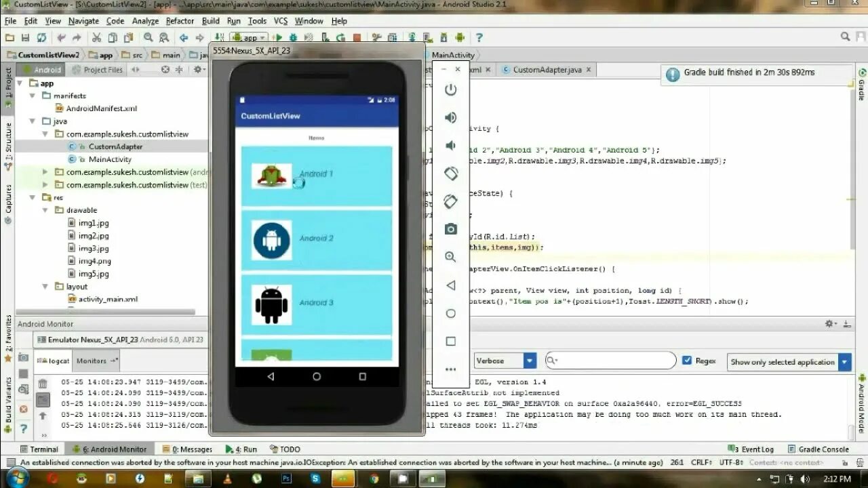The height and width of the screenshot is (488, 868).
Task: Open the Refactor menu
Action: tap(180, 21)
